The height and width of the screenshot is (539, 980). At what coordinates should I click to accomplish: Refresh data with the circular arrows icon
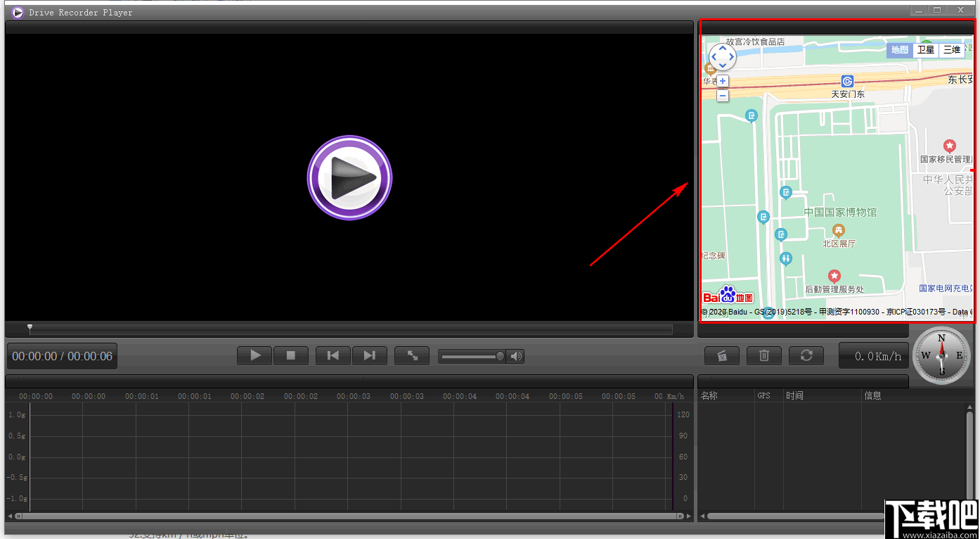point(806,355)
